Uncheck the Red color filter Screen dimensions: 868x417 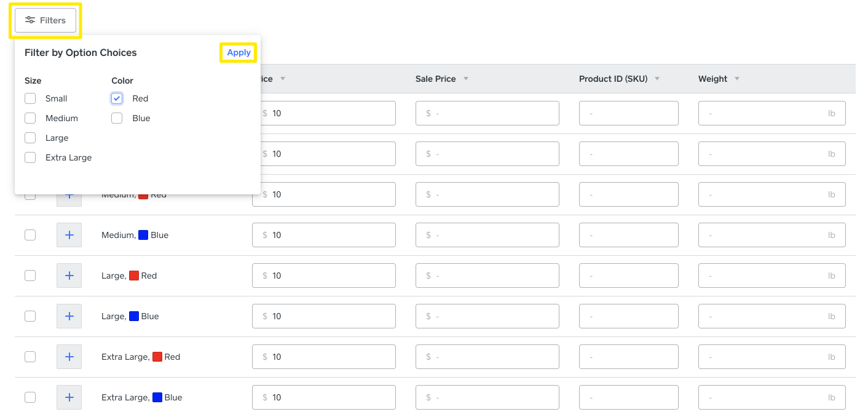[116, 98]
